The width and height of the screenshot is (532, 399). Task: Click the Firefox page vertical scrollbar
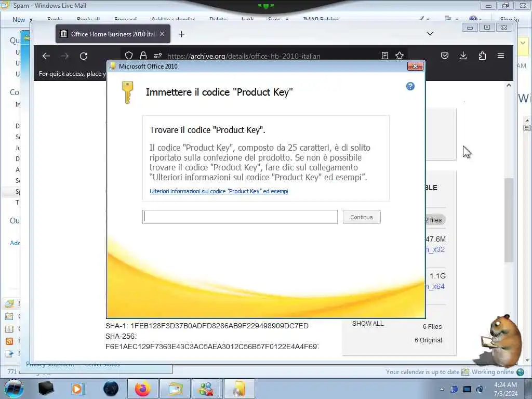click(x=509, y=220)
